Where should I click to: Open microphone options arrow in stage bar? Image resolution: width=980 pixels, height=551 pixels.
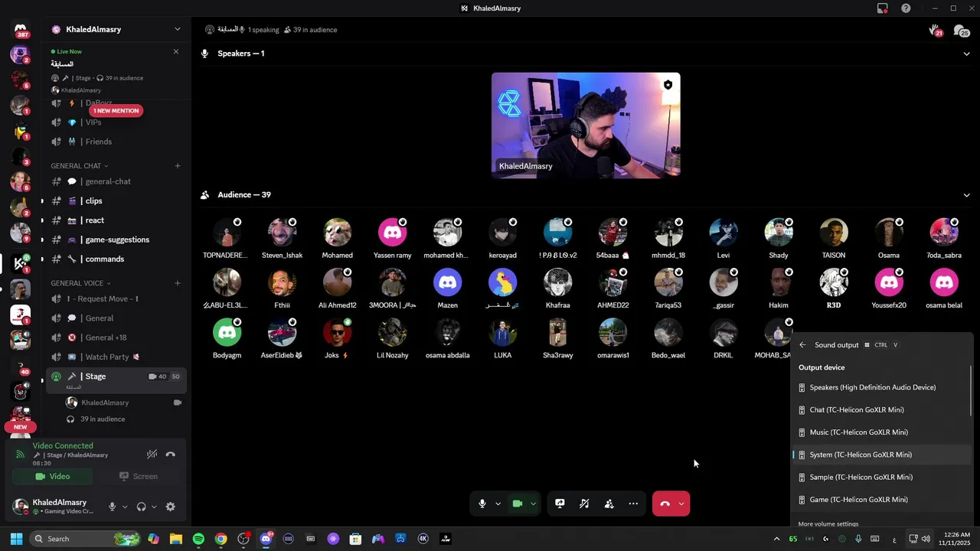pyautogui.click(x=498, y=504)
